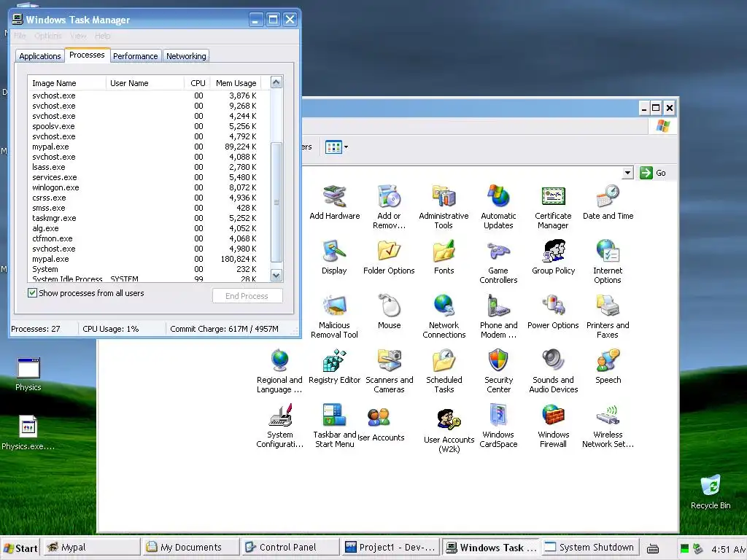Viewport: 747px width, 560px height.
Task: Click scroll down arrow in process list
Action: 276,275
